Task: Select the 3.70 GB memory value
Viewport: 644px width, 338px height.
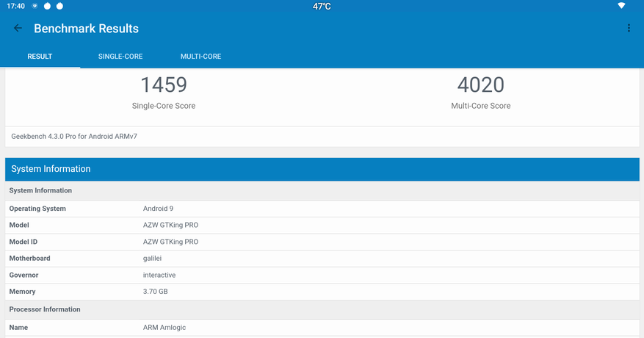Action: (x=155, y=292)
